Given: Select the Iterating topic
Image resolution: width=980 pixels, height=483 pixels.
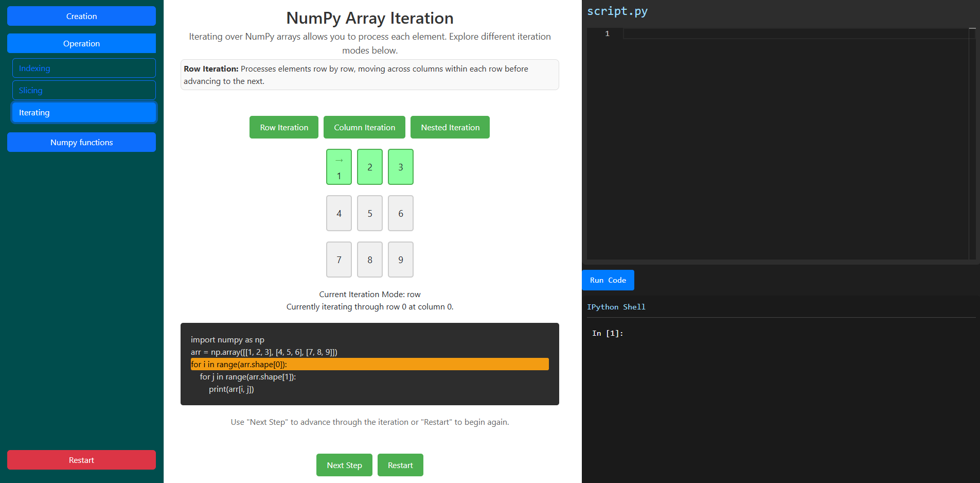Looking at the screenshot, I should tap(84, 112).
